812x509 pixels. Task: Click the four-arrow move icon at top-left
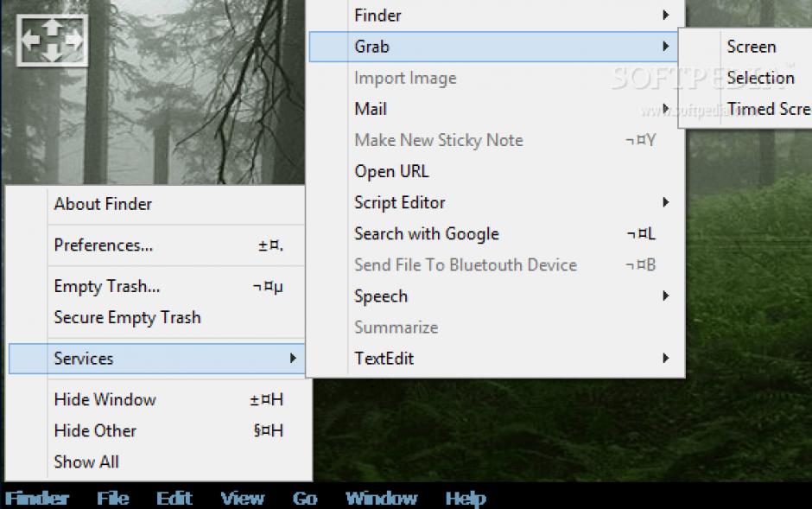[x=53, y=41]
